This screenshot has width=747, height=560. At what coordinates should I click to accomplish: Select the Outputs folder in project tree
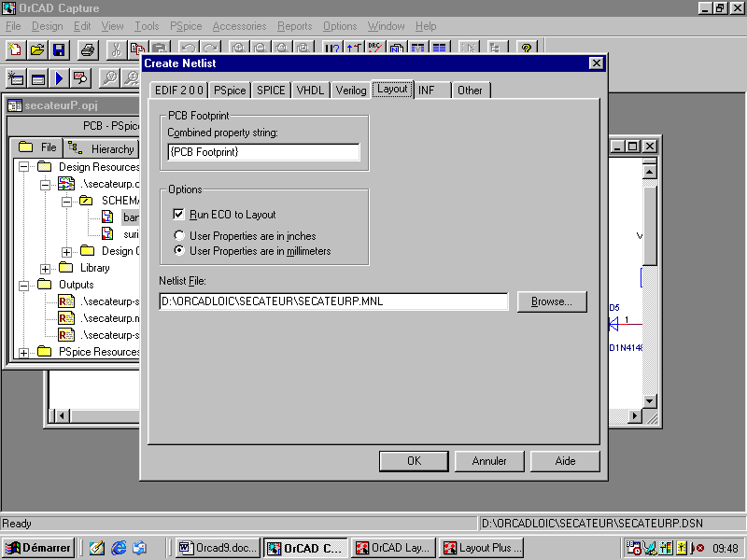77,285
